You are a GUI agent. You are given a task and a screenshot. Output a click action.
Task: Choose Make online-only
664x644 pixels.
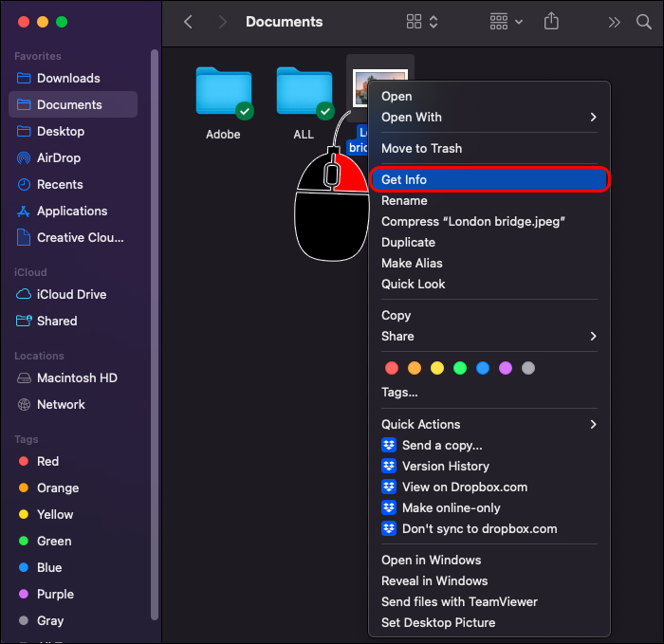click(489, 507)
